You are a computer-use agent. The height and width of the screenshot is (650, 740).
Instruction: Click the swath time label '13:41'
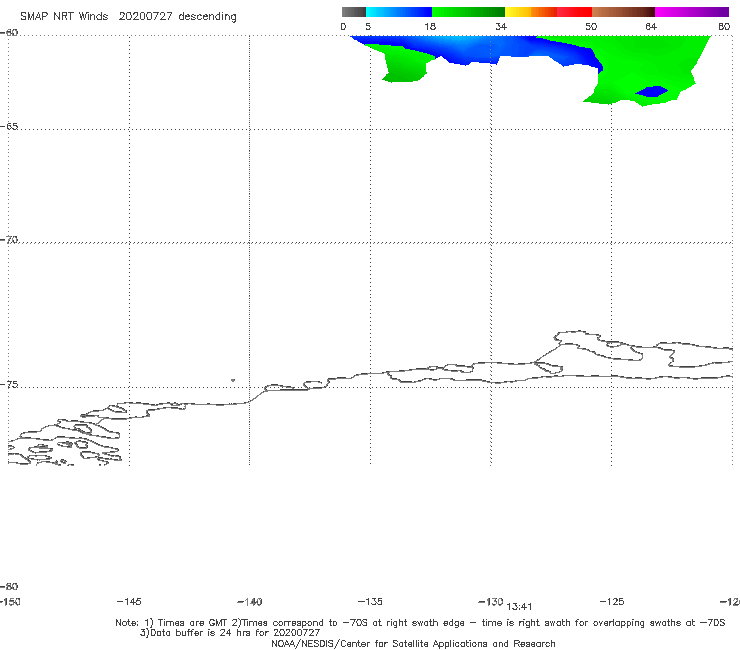519,607
